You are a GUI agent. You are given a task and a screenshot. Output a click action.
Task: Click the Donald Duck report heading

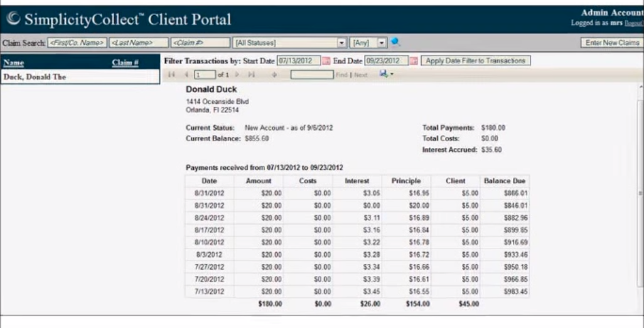click(211, 89)
